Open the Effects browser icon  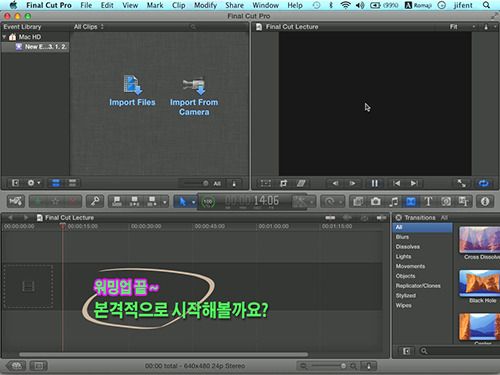pos(358,202)
